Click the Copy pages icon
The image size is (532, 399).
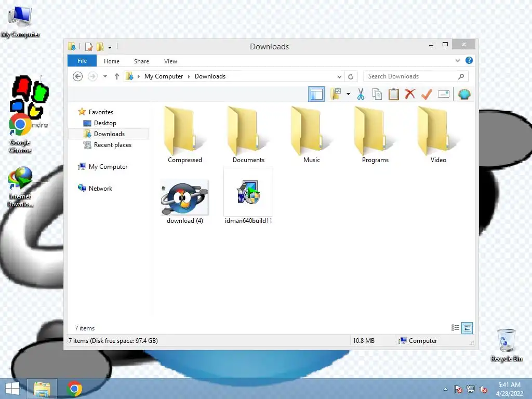tap(377, 94)
